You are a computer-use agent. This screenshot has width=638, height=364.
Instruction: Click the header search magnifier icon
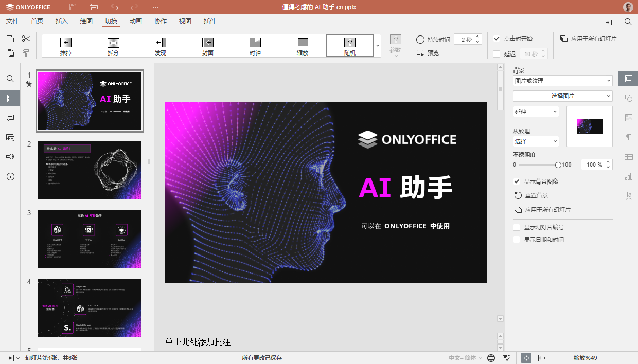628,22
